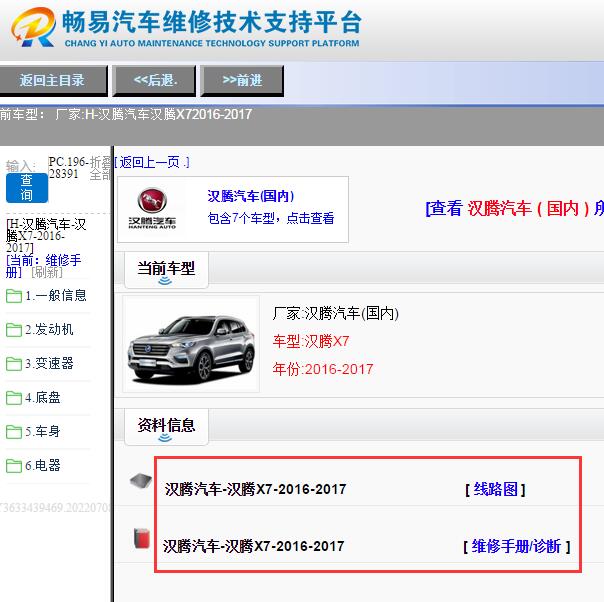Screen dimensions: 604x602
Task: Expand 4.底盘 tree item
Action: coord(43,397)
